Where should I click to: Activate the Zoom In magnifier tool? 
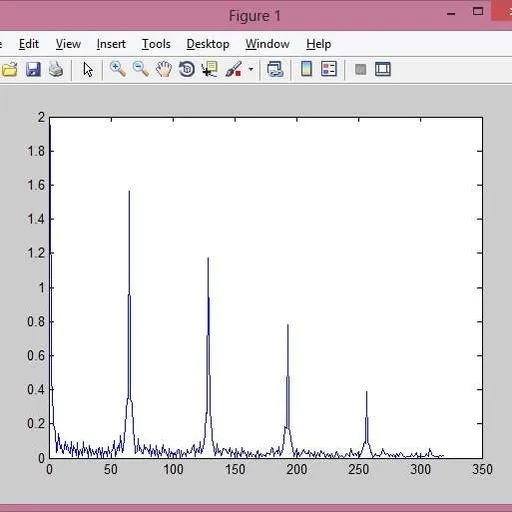click(118, 69)
